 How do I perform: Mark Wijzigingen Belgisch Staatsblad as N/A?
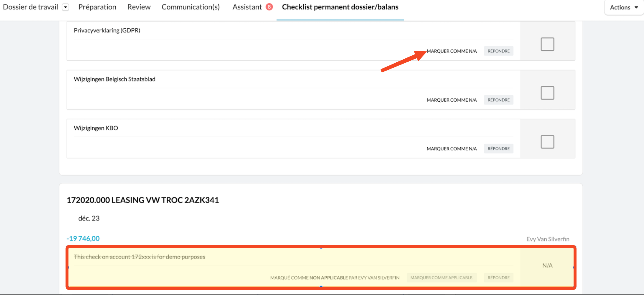pos(452,100)
